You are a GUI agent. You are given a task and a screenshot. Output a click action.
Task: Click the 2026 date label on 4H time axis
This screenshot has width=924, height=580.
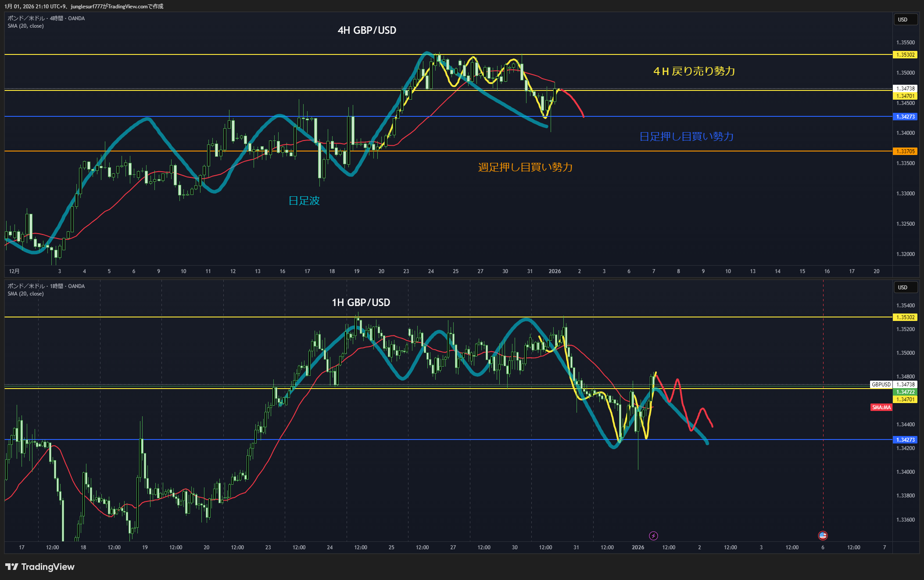tap(555, 271)
